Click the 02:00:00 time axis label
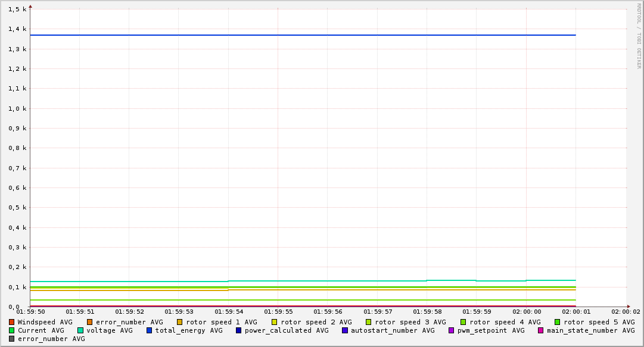This screenshot has width=644, height=347. pyautogui.click(x=527, y=312)
